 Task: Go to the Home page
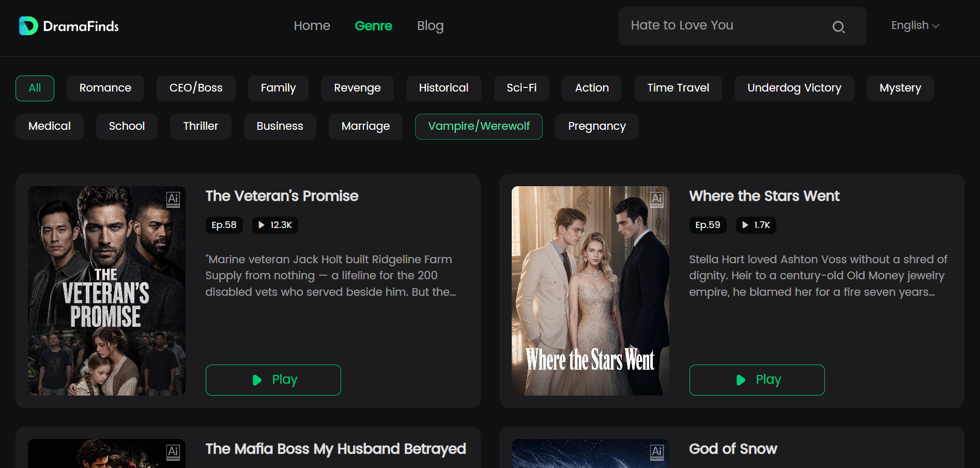point(312,26)
